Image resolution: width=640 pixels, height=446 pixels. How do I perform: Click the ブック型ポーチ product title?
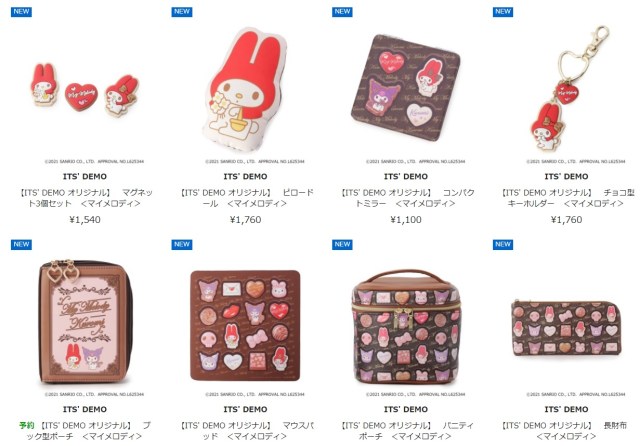tap(85, 430)
